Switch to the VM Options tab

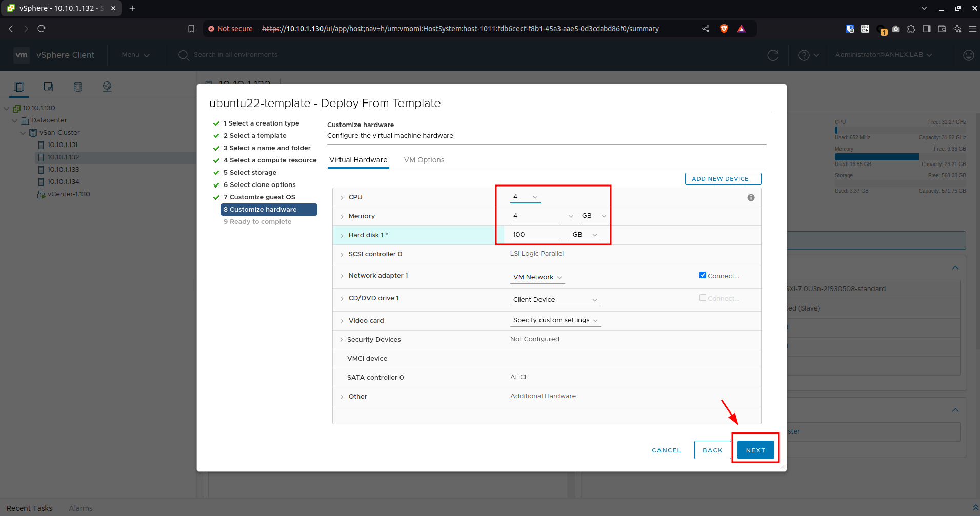(x=424, y=160)
